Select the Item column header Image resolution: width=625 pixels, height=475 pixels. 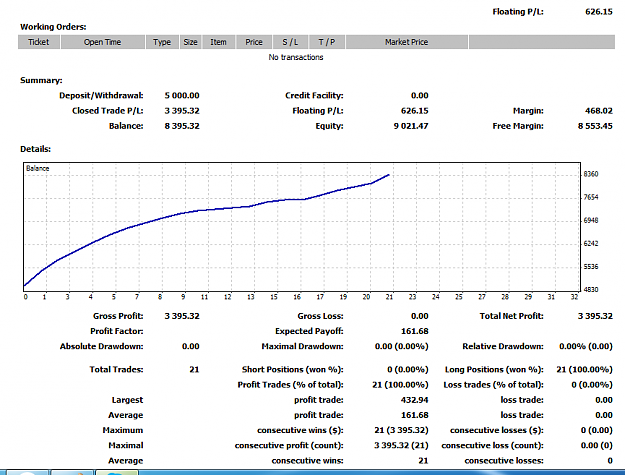pos(218,42)
